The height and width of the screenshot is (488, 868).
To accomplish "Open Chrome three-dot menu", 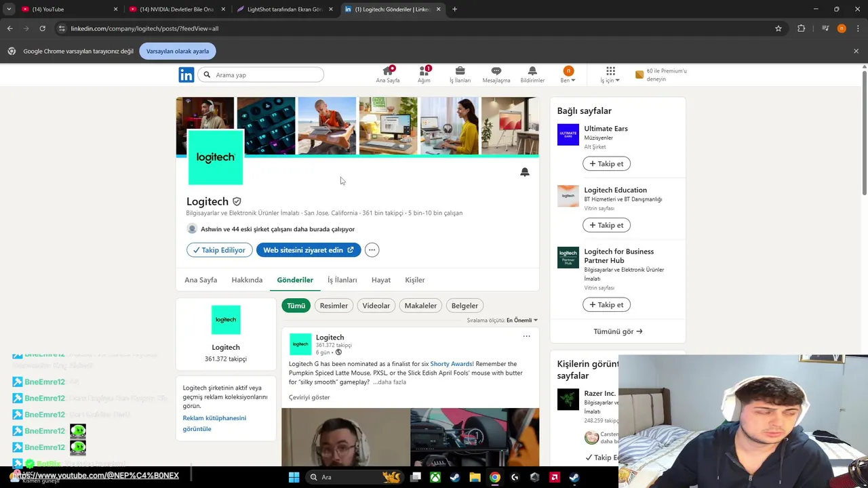I will point(859,28).
